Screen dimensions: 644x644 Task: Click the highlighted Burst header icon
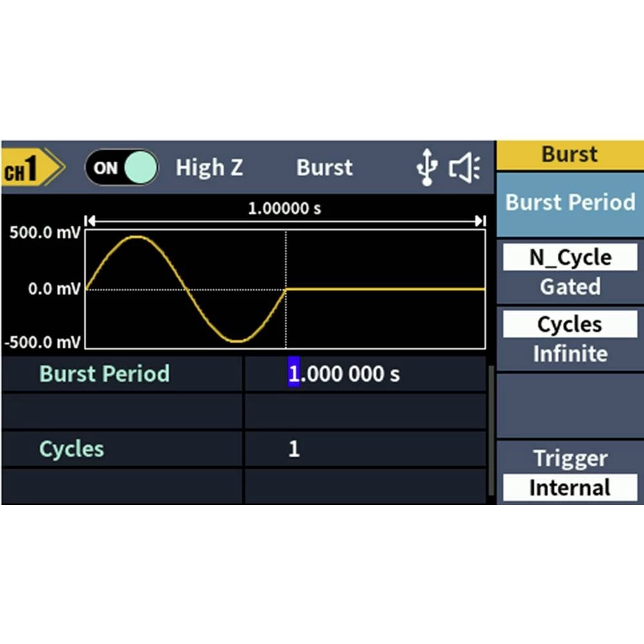click(569, 154)
